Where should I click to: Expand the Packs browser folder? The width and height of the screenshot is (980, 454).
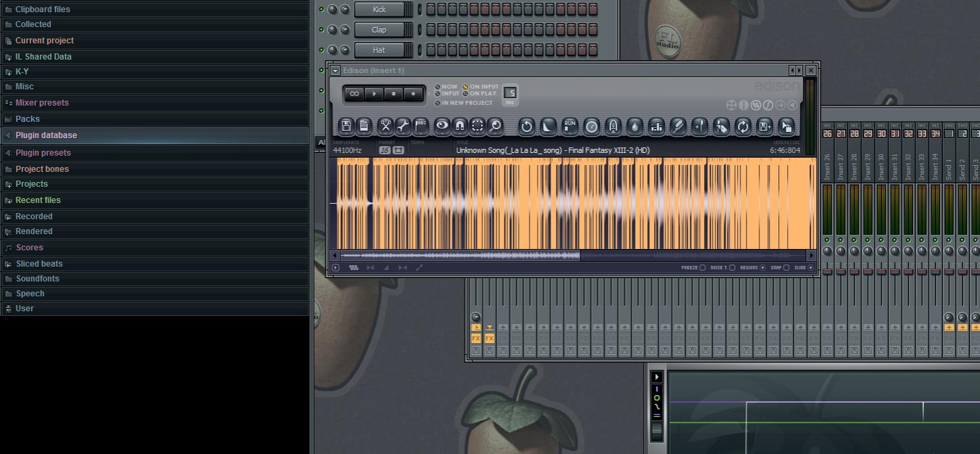pos(155,119)
